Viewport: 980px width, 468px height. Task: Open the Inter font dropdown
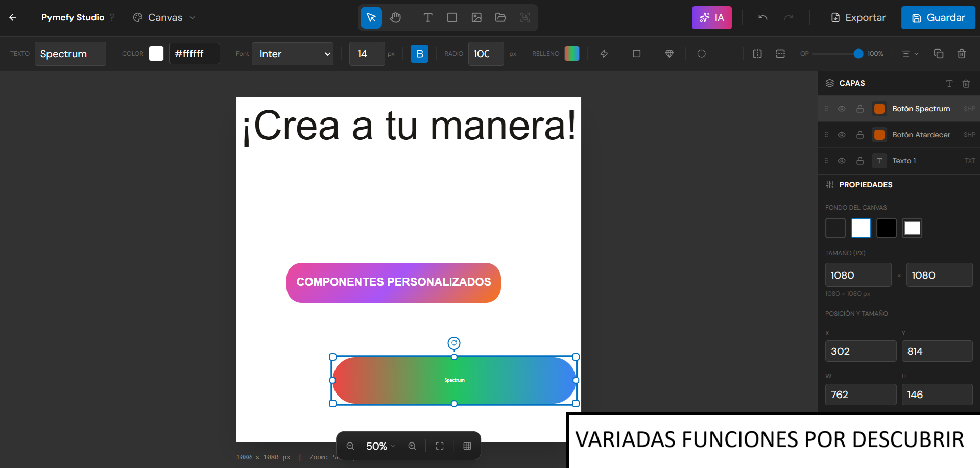(292, 54)
